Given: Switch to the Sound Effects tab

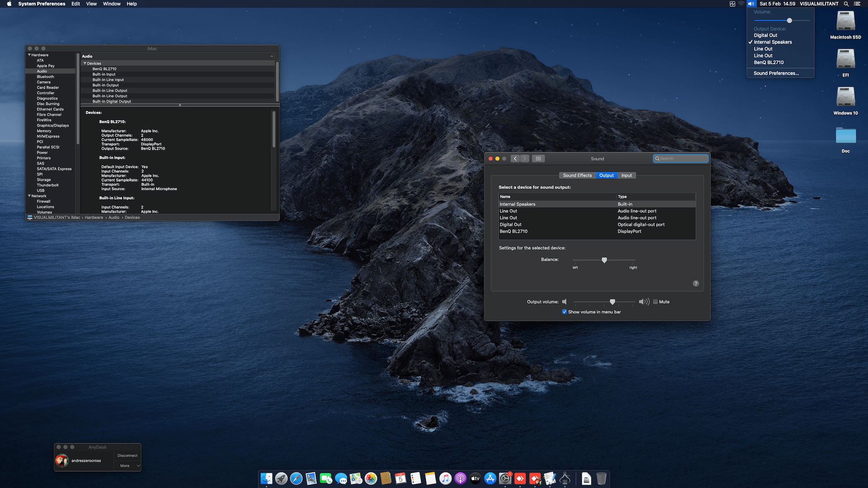Looking at the screenshot, I should point(577,175).
